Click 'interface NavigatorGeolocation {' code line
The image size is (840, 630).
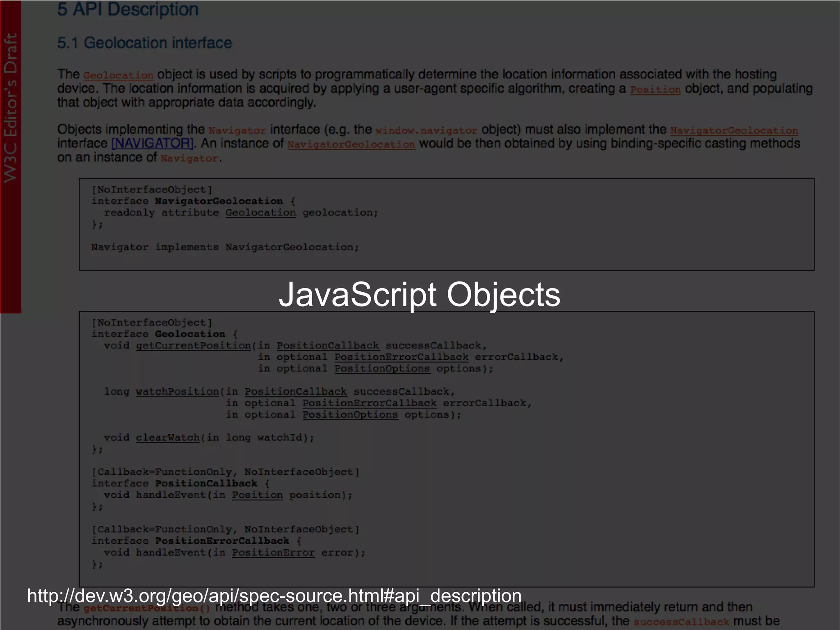point(193,201)
